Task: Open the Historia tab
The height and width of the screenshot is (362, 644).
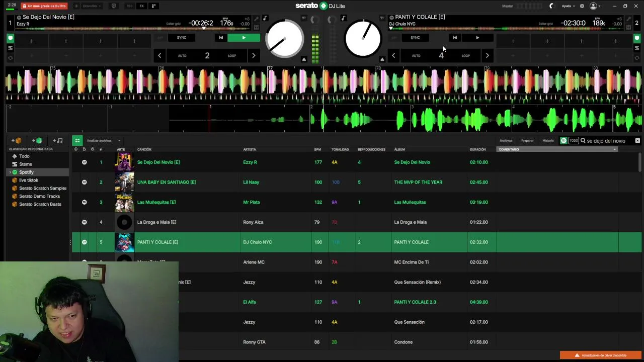Action: pyautogui.click(x=548, y=141)
